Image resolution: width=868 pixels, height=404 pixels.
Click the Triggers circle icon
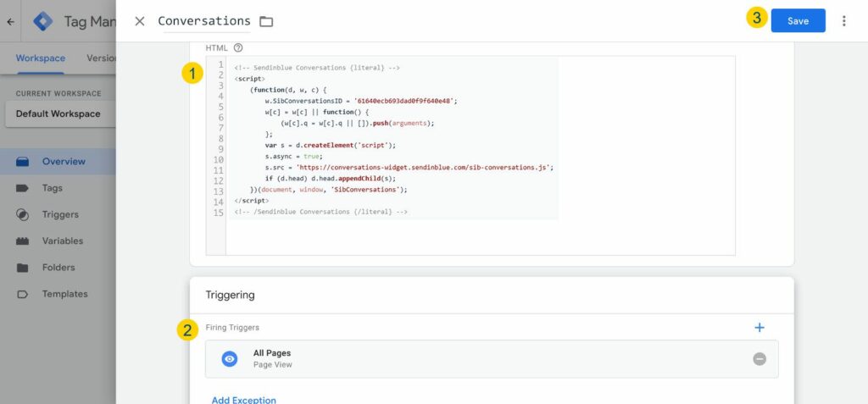point(22,215)
